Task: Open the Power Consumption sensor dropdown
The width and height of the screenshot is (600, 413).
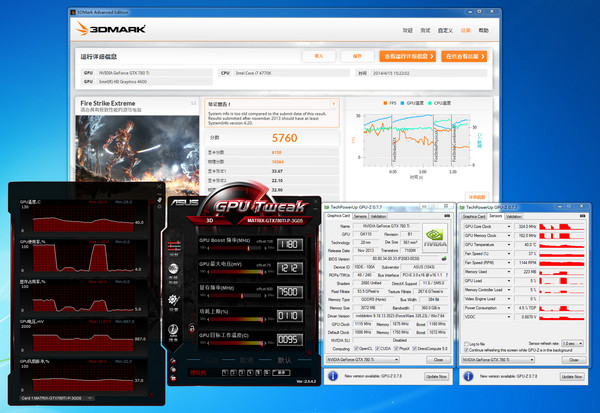Action: (509, 308)
